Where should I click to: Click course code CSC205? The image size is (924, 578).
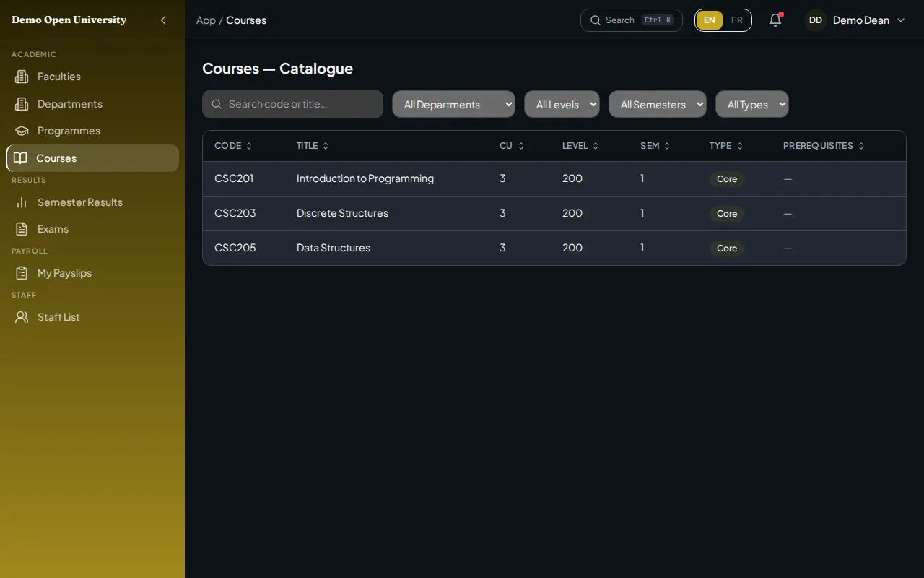[235, 248]
